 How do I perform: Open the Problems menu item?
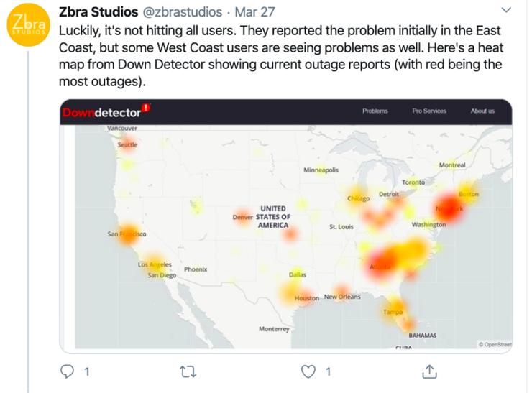point(375,111)
